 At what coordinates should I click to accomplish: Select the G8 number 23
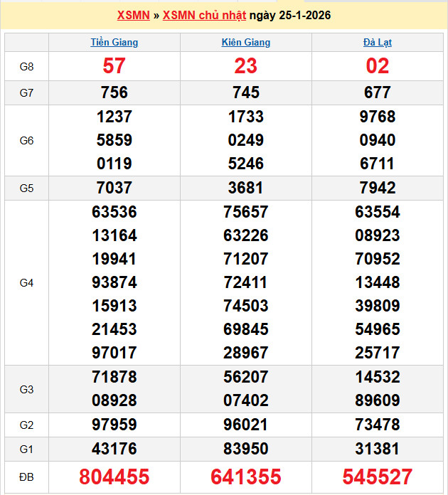246,66
